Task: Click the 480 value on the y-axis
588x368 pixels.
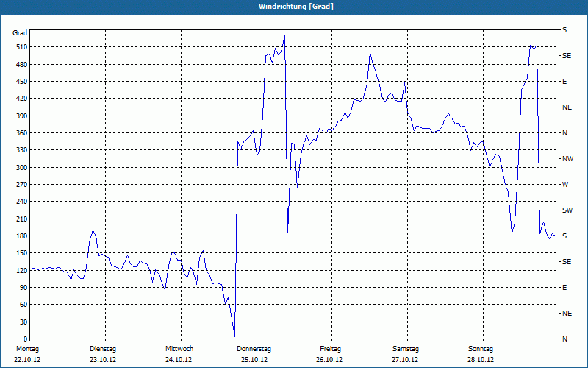Action: tap(21, 65)
